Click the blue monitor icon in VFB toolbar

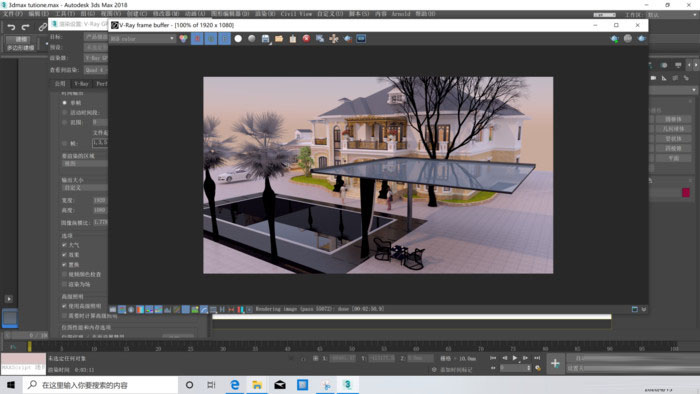[361, 39]
